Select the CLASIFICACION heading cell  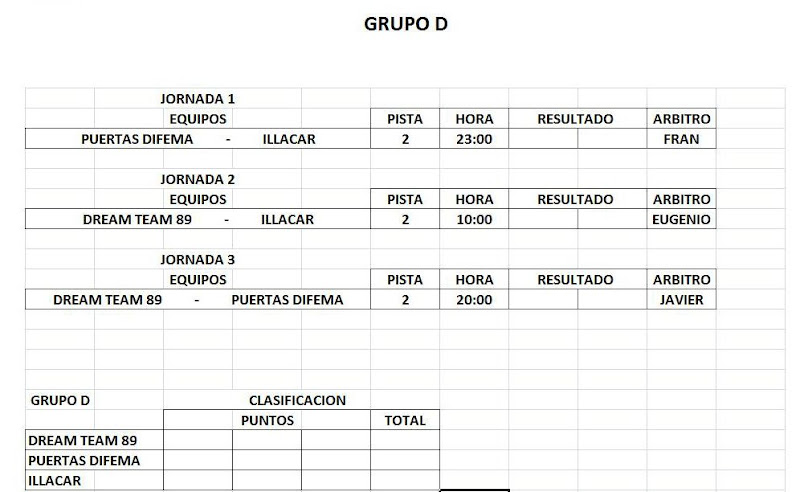pyautogui.click(x=297, y=401)
